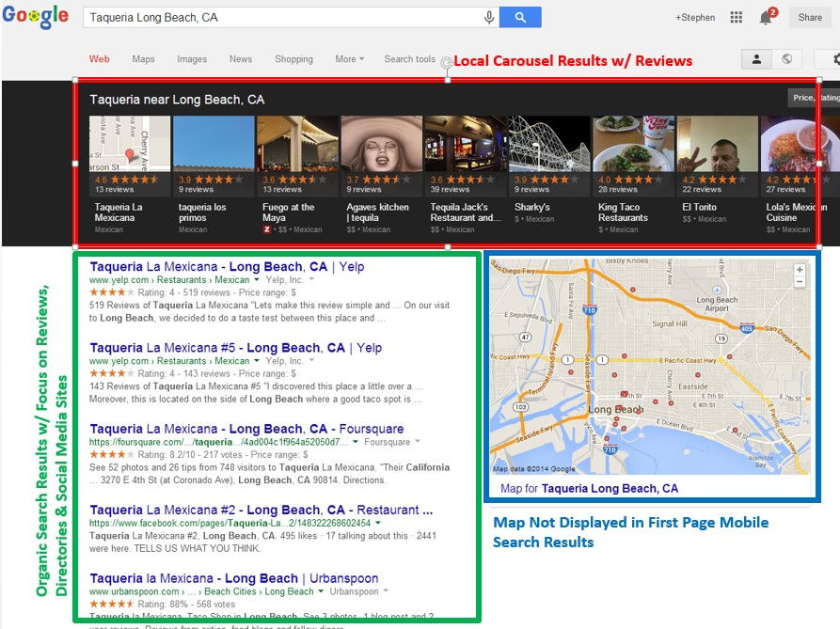This screenshot has width=840, height=629.
Task: Expand the green arrow beside facebook.com URL
Action: pyautogui.click(x=378, y=523)
